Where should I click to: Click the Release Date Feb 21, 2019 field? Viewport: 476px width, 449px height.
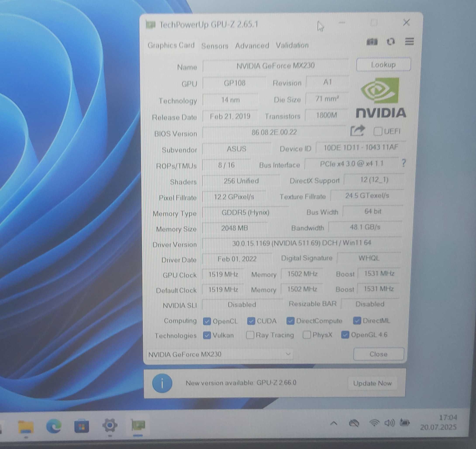coord(230,116)
